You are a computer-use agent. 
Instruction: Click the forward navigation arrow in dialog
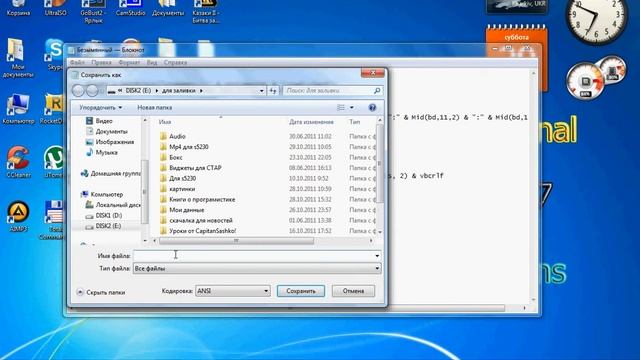92,91
